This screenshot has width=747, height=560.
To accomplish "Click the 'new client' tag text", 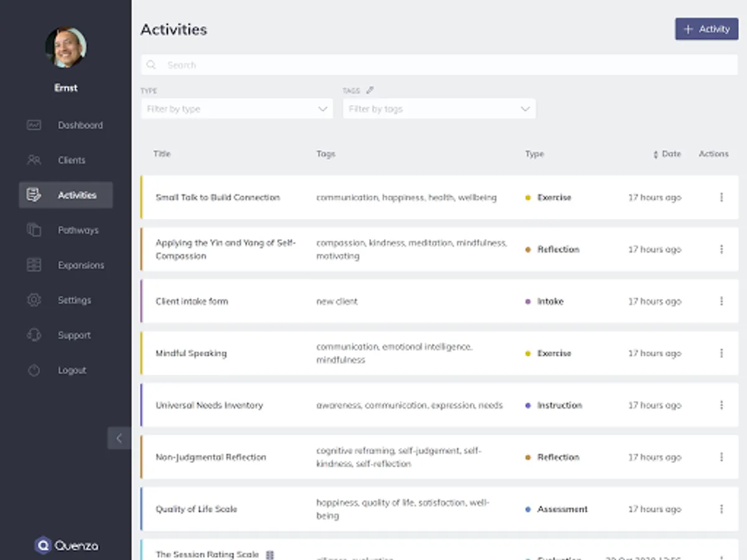I will 337,301.
